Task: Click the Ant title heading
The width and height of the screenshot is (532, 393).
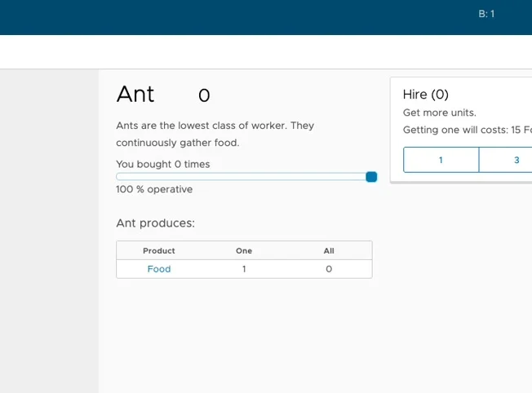Action: [x=135, y=95]
